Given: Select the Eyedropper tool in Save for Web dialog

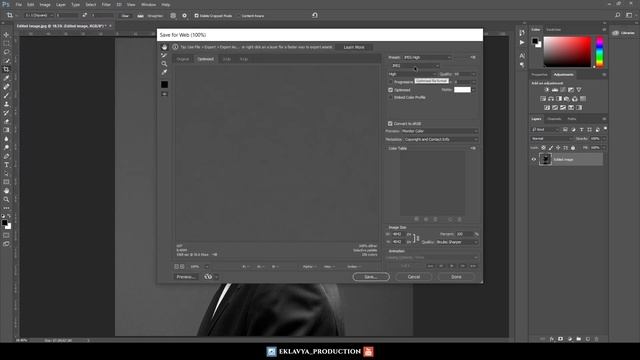Looking at the screenshot, I should coord(164,72).
